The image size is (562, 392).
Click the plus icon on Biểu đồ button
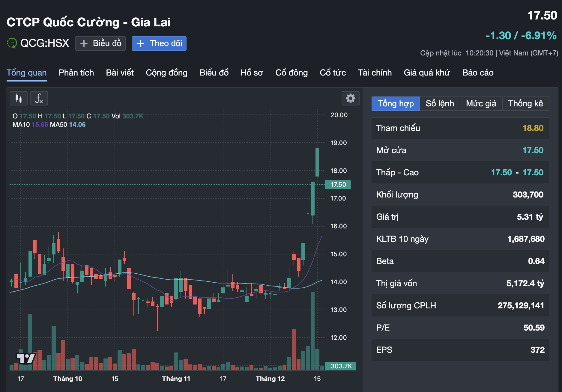[84, 43]
